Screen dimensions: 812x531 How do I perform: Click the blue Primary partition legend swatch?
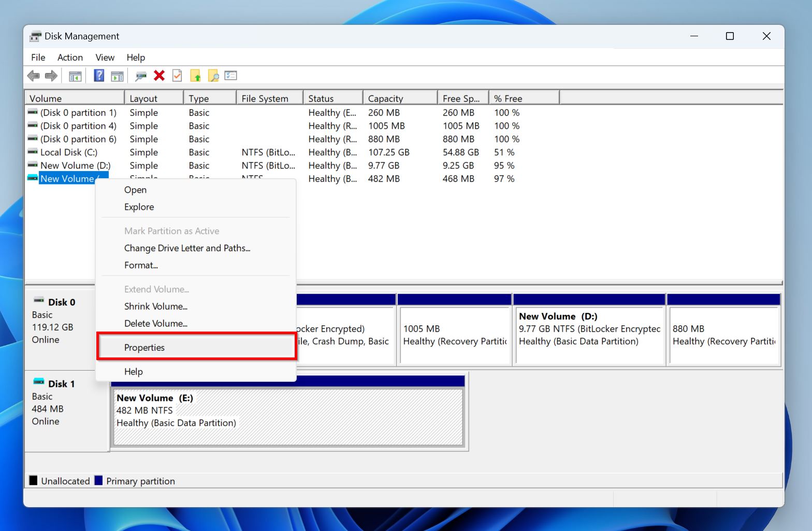(98, 480)
